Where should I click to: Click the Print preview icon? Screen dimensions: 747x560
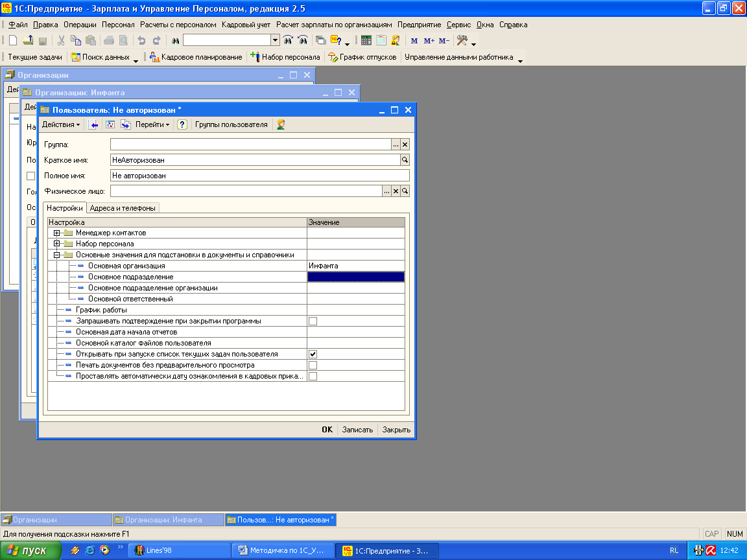tap(123, 40)
